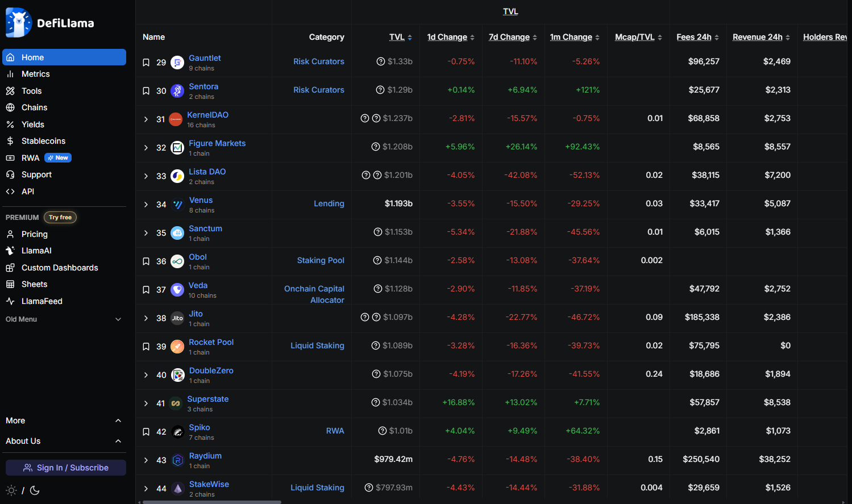This screenshot has width=852, height=504.
Task: Expand the Old Menu section
Action: coord(118,319)
